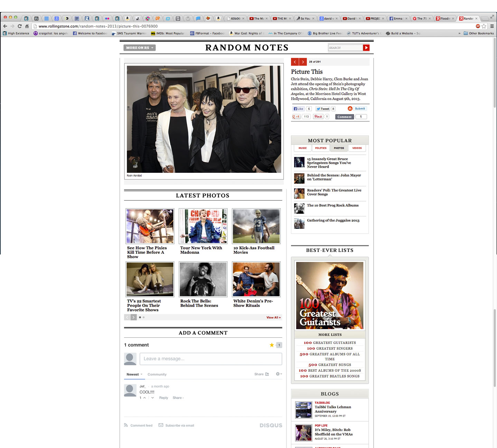497x448 pixels.
Task: Expand the MORE ON RS dropdown
Action: 140,48
